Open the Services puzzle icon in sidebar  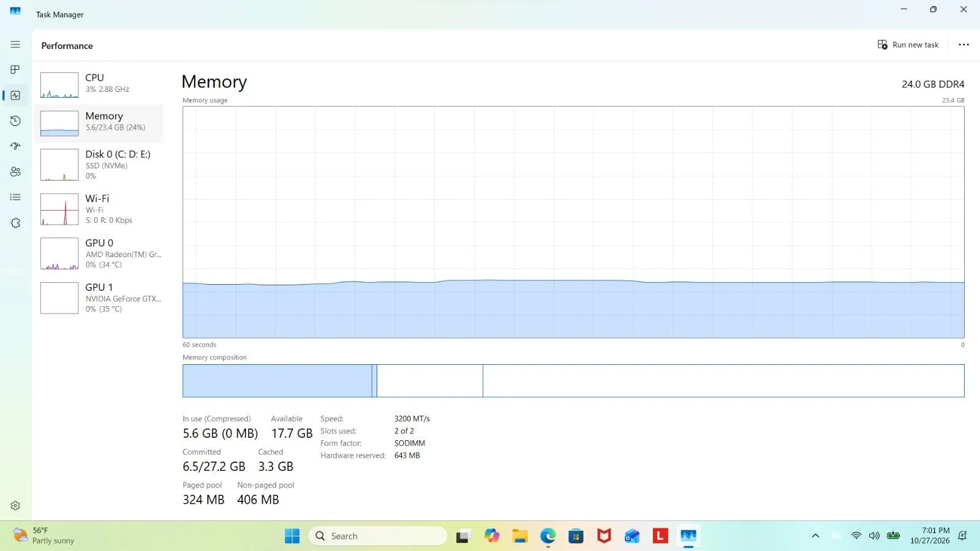tap(15, 223)
